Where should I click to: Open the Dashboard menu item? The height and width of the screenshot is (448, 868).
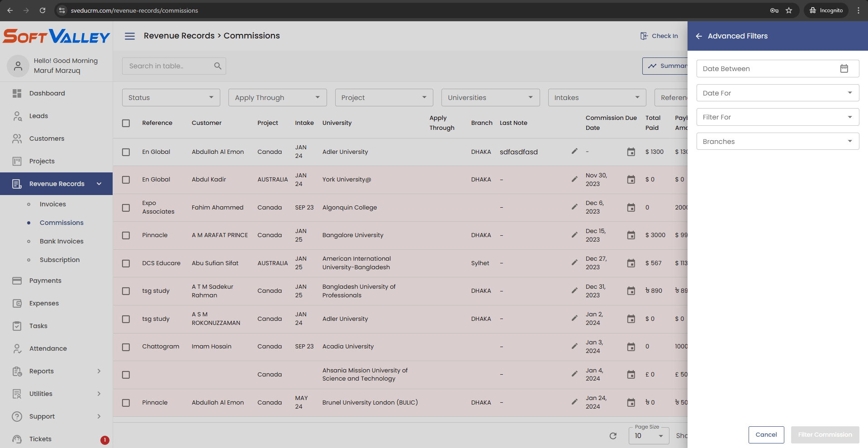pyautogui.click(x=47, y=93)
